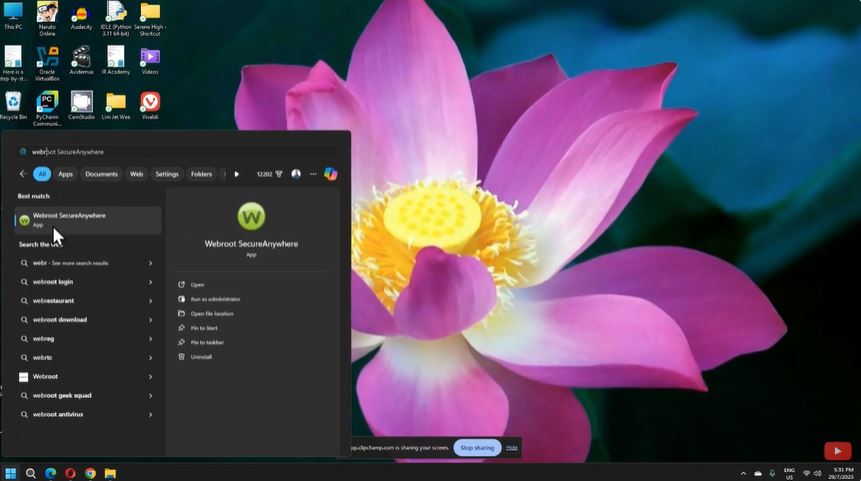
Task: Click Run as administrator option
Action: coord(215,299)
